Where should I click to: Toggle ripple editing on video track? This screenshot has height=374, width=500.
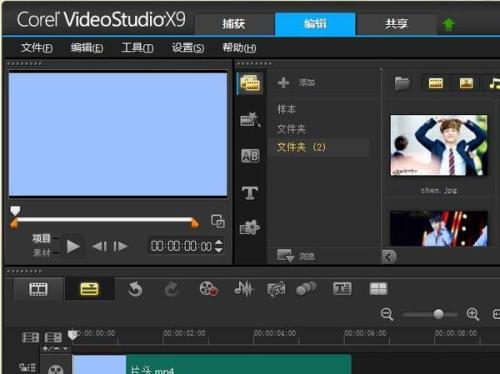(27, 368)
